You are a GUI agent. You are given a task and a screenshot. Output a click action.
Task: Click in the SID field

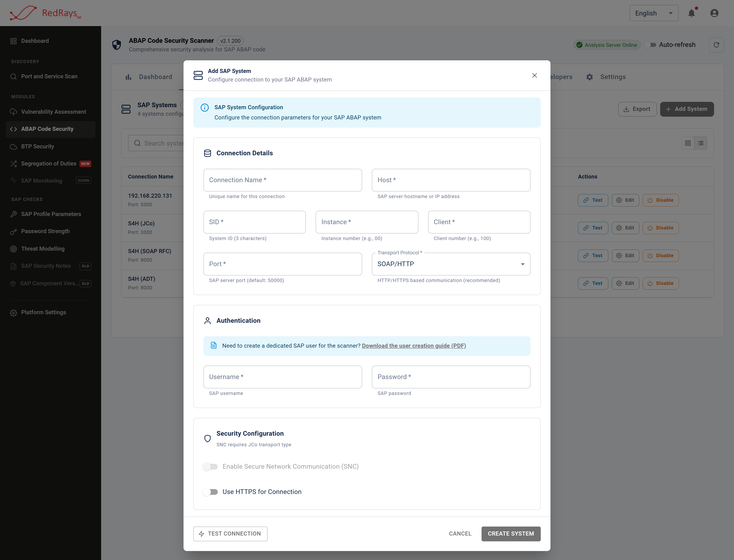(x=254, y=222)
